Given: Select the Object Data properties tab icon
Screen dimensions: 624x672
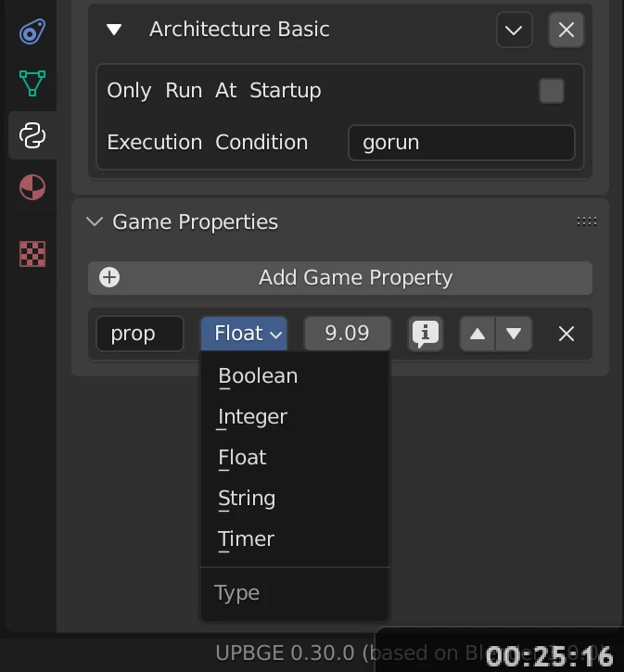Looking at the screenshot, I should 32,83.
